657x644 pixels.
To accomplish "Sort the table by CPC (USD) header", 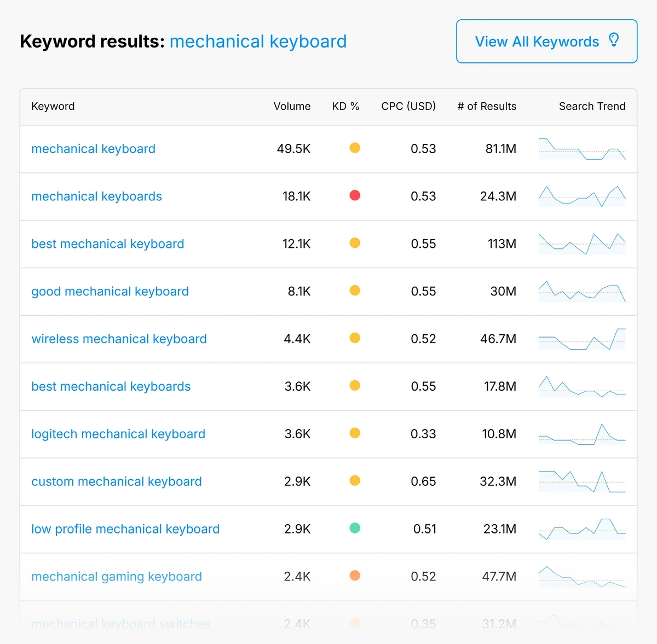I will click(408, 106).
